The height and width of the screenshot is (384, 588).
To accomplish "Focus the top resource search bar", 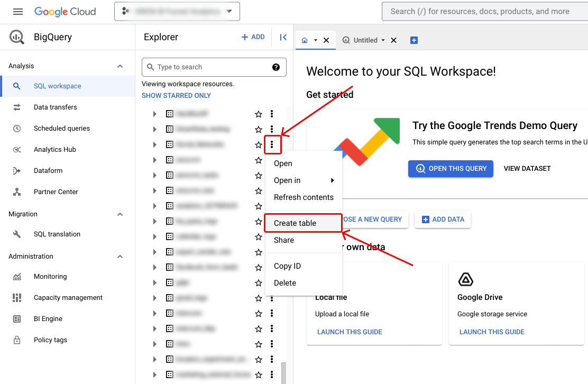I will pos(485,12).
